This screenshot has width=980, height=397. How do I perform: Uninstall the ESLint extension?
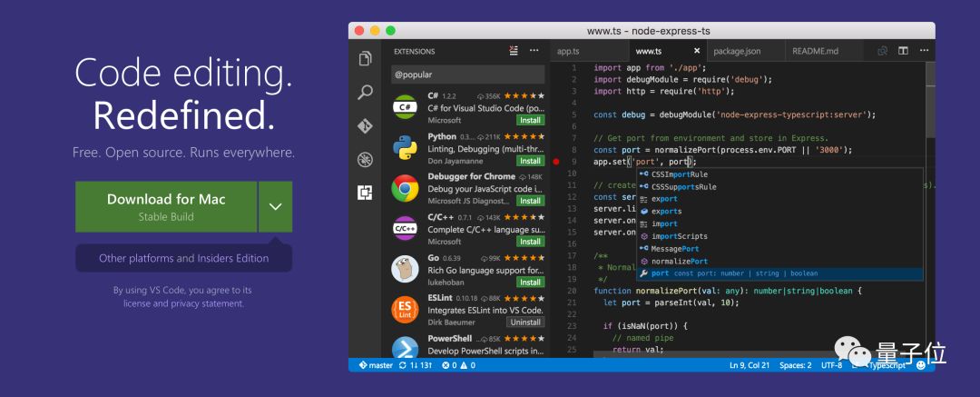pos(525,323)
